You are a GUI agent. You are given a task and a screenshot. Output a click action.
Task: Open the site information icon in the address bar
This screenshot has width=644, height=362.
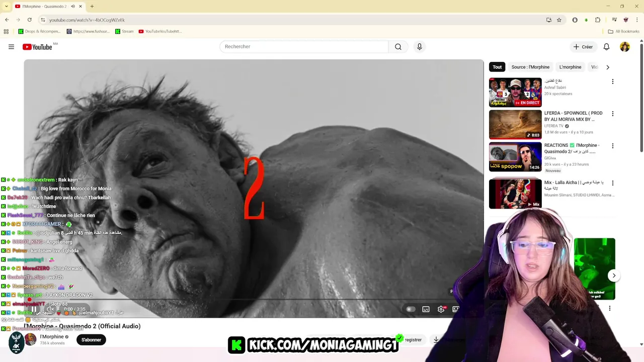tap(43, 20)
